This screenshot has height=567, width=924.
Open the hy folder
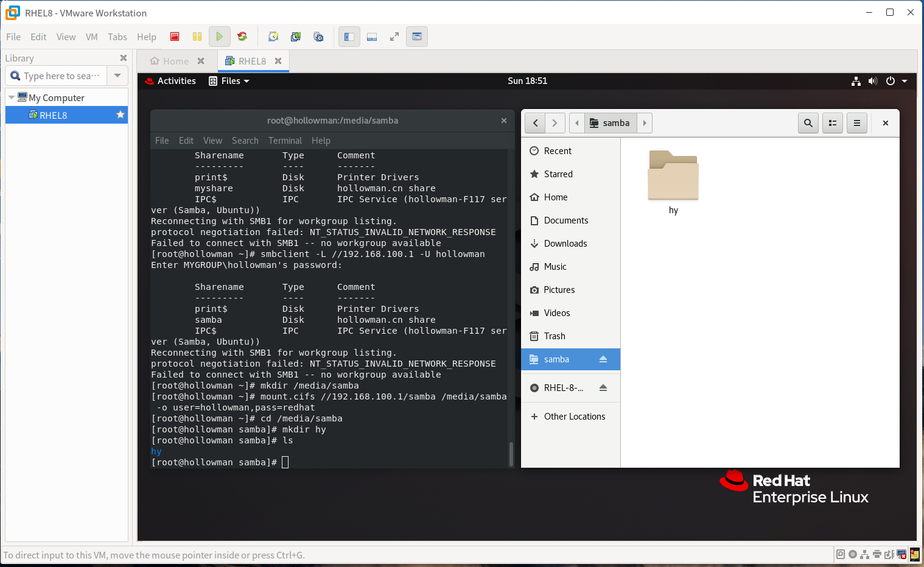[x=673, y=183]
